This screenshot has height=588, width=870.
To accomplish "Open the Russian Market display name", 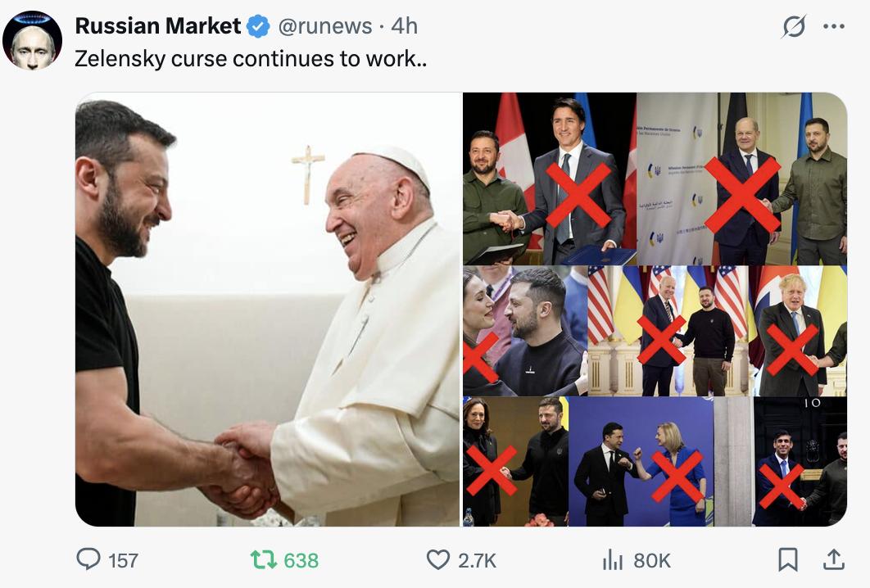I will click(x=158, y=26).
